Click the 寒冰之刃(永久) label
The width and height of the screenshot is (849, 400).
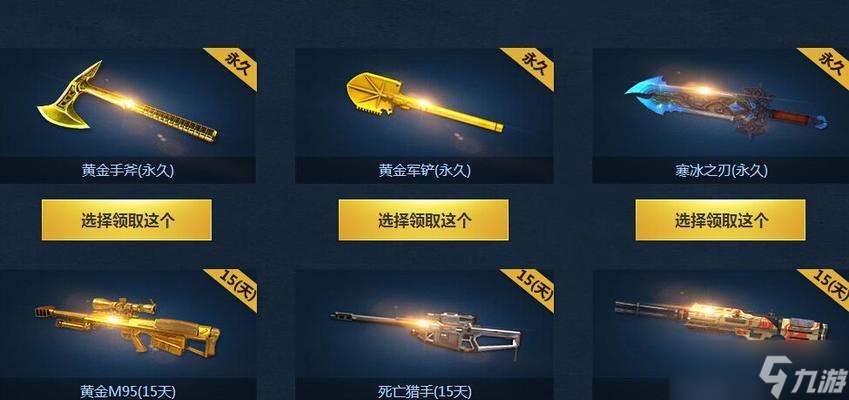click(x=721, y=171)
